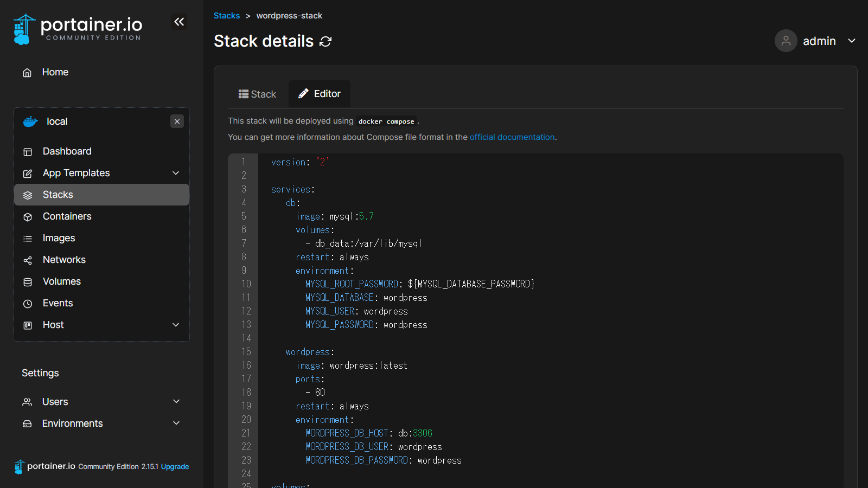Click the Events clock icon
Image resolution: width=868 pixels, height=488 pixels.
point(28,304)
